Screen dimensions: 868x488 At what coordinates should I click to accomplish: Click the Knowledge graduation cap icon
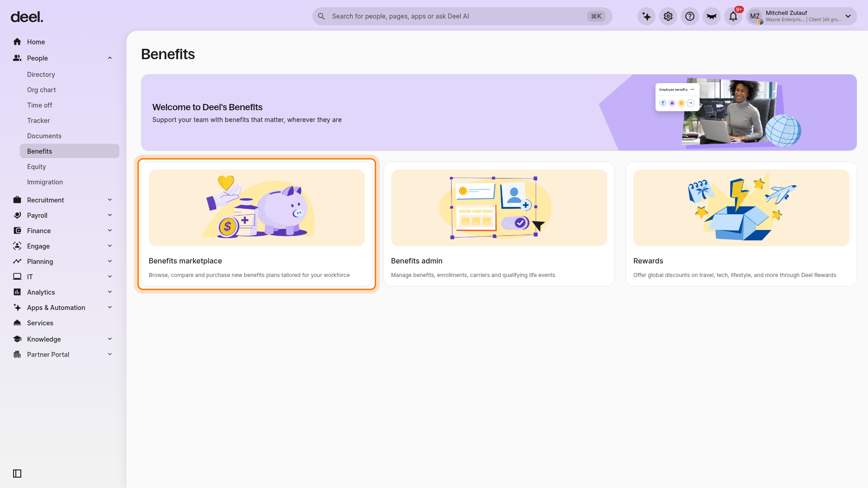click(x=17, y=339)
